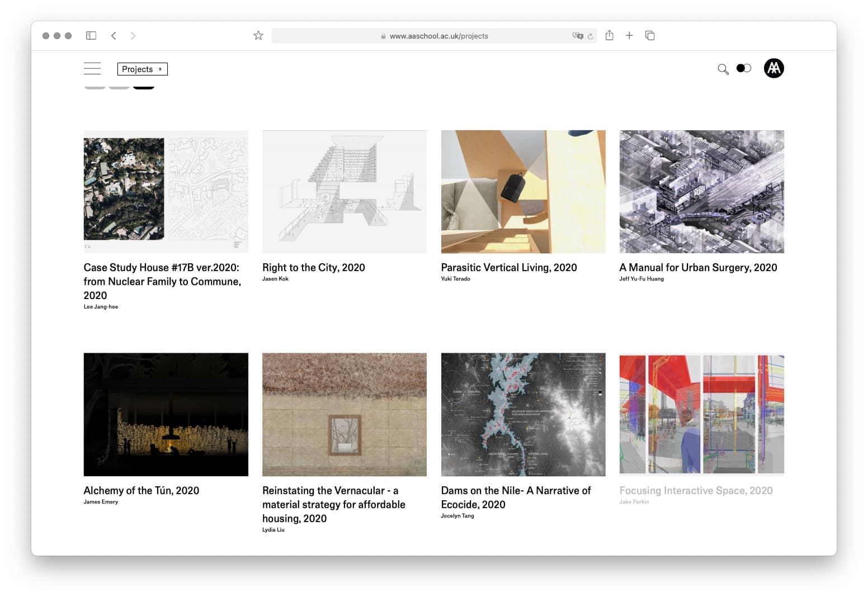Click the AA school logo

tap(773, 68)
